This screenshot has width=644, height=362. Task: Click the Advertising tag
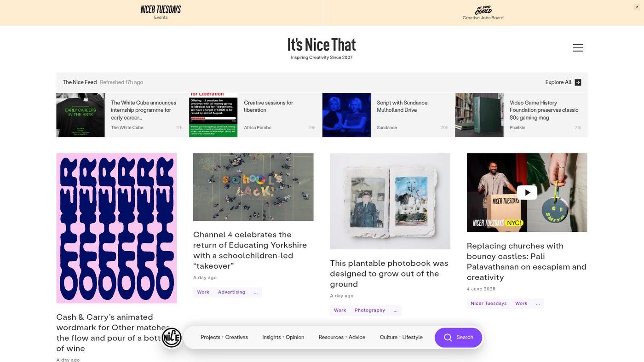tap(231, 292)
